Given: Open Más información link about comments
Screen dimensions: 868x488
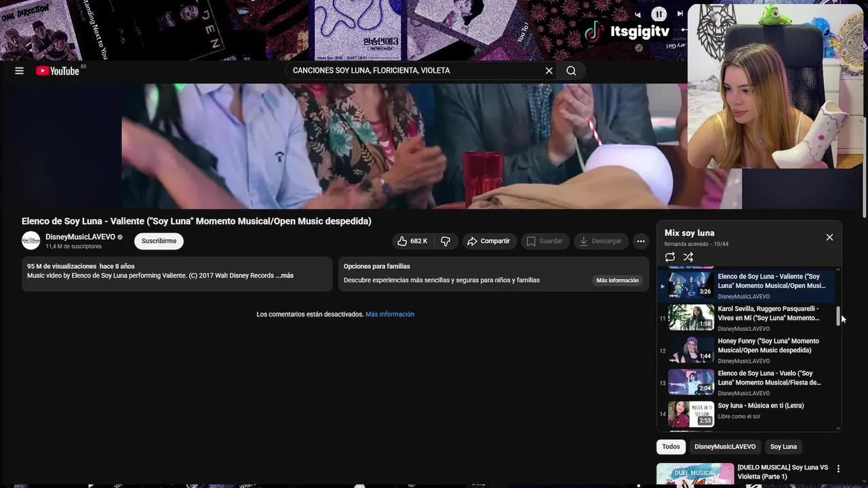Looking at the screenshot, I should [390, 314].
